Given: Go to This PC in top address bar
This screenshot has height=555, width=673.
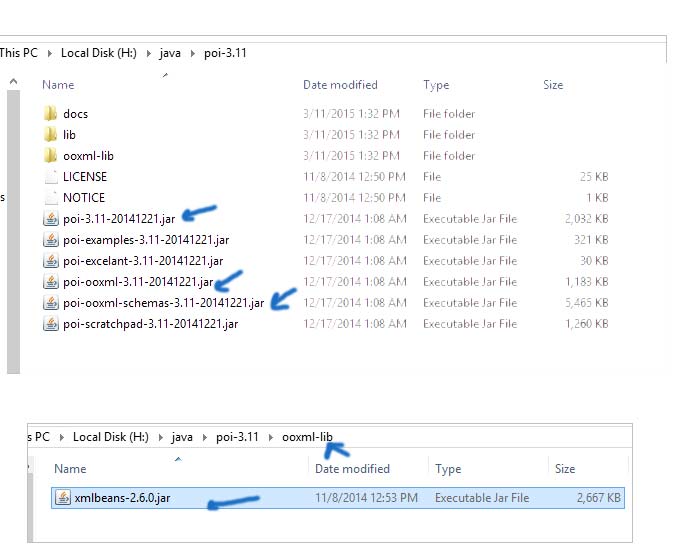Looking at the screenshot, I should click(19, 53).
